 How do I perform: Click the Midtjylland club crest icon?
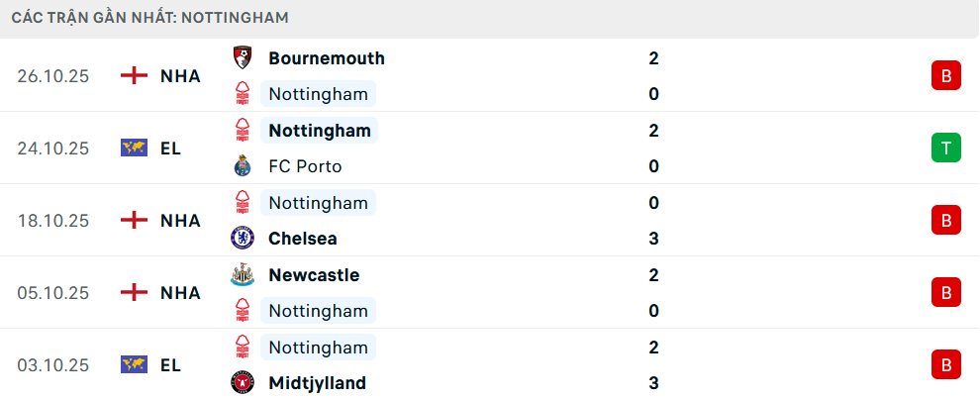coord(242,383)
